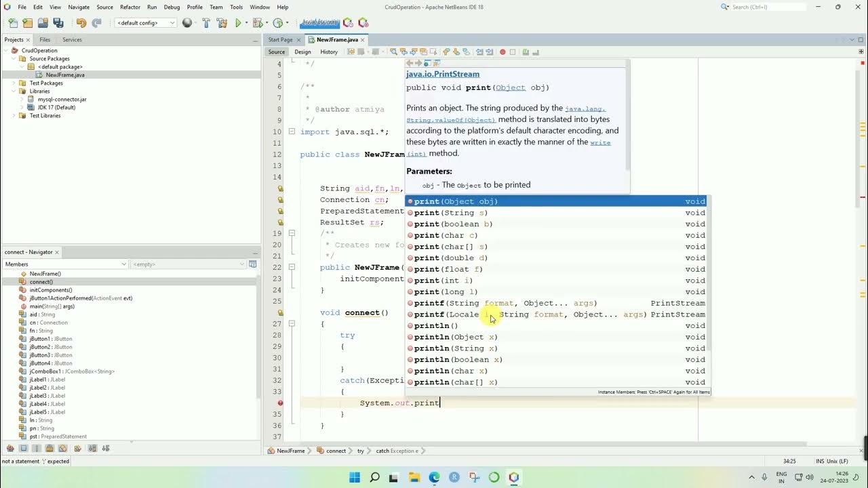Click the Save All toolbar icon
The height and width of the screenshot is (488, 868).
(58, 22)
